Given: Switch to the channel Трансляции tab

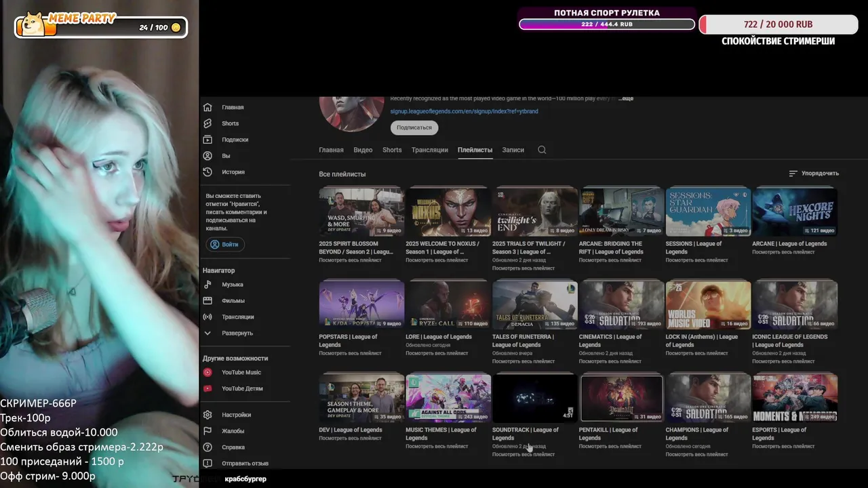Looking at the screenshot, I should pos(429,150).
